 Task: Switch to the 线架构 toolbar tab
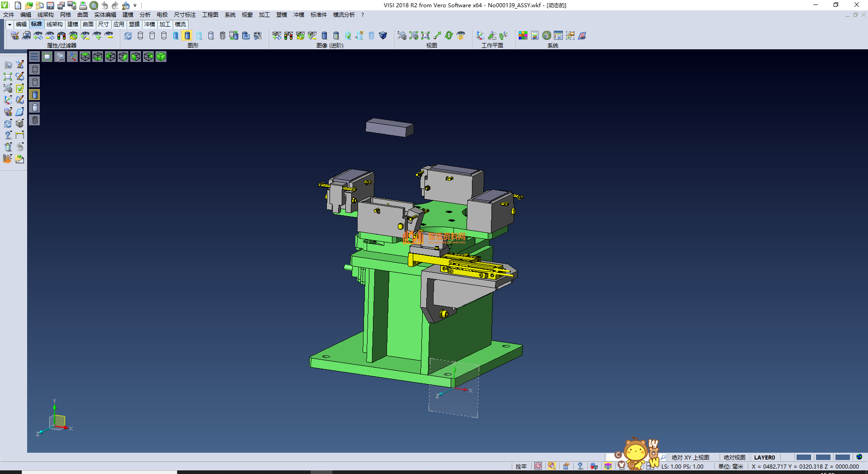point(55,24)
